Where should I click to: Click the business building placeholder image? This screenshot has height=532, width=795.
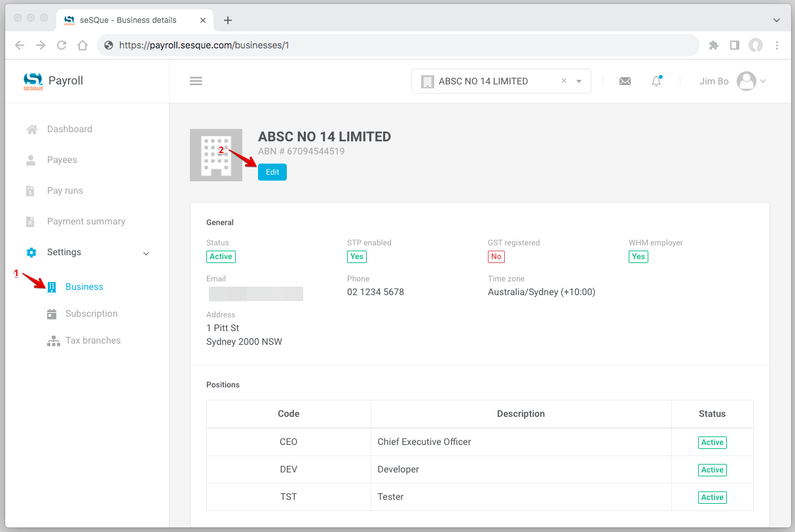point(216,155)
